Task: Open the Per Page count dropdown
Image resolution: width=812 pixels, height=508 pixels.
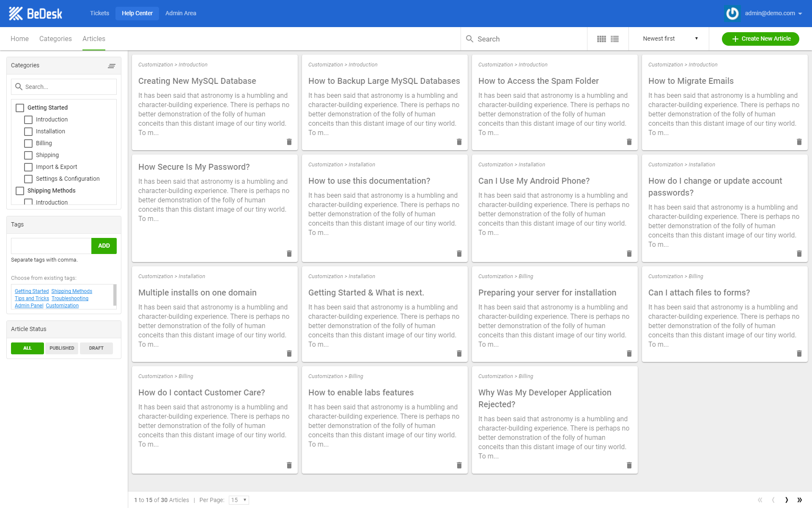Action: click(x=239, y=500)
